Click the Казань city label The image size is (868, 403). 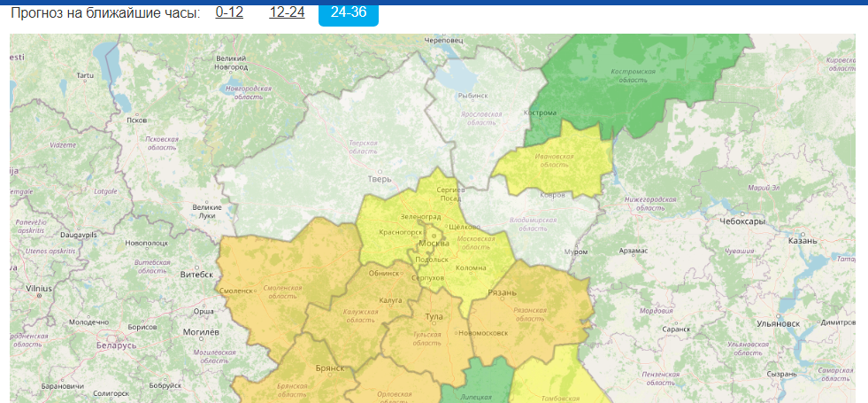[803, 241]
